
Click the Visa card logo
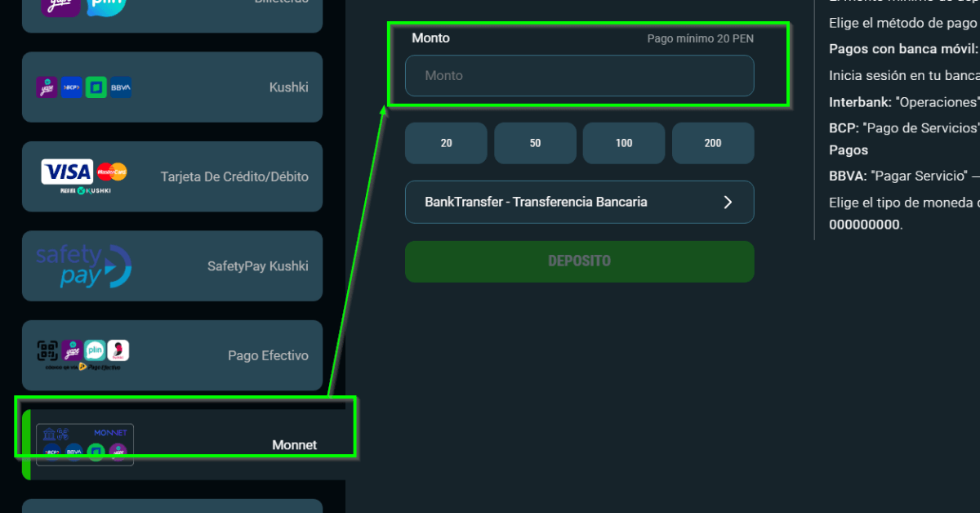pyautogui.click(x=67, y=172)
